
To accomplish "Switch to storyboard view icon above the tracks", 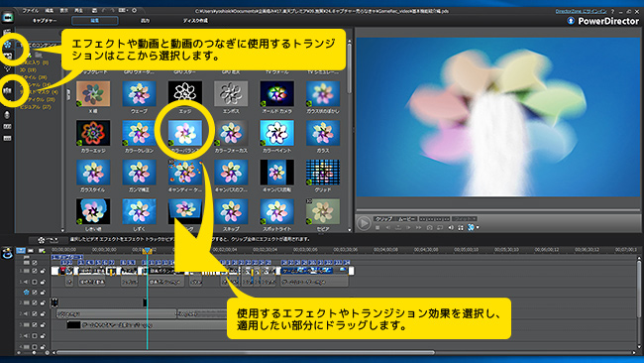I will (31, 250).
